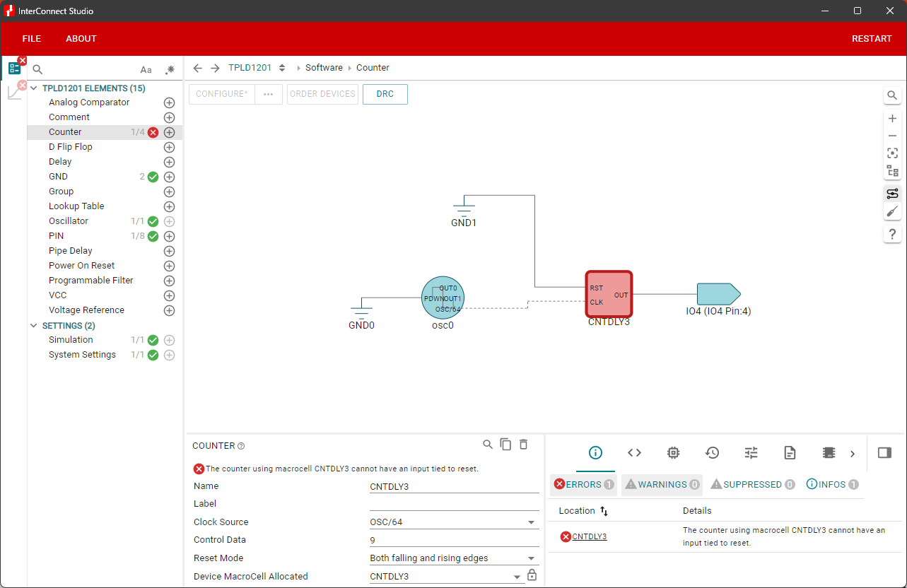The width and height of the screenshot is (907, 588).
Task: Toggle SUPPRESSED filter in problems view
Action: (752, 485)
